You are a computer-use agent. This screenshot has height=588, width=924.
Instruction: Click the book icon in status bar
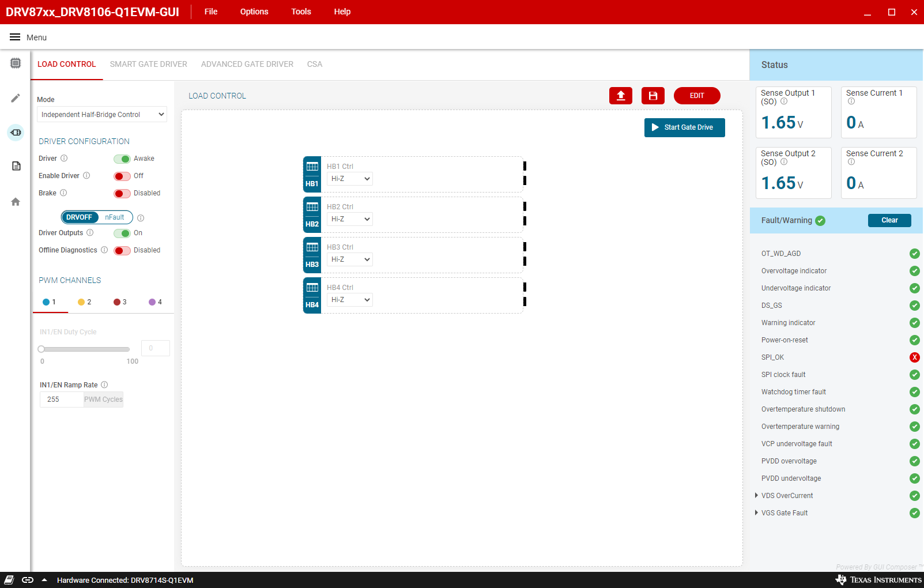[9, 580]
